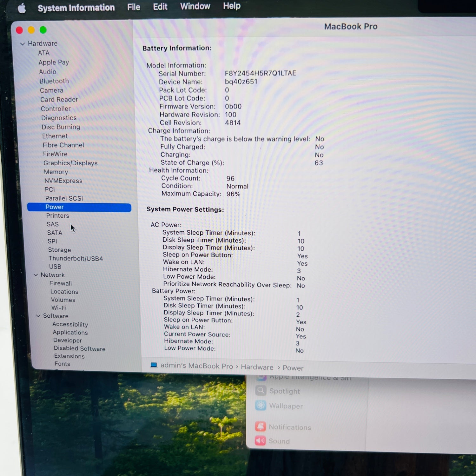
Task: Select Thunderbolt/USB4 in the sidebar
Action: 76,258
